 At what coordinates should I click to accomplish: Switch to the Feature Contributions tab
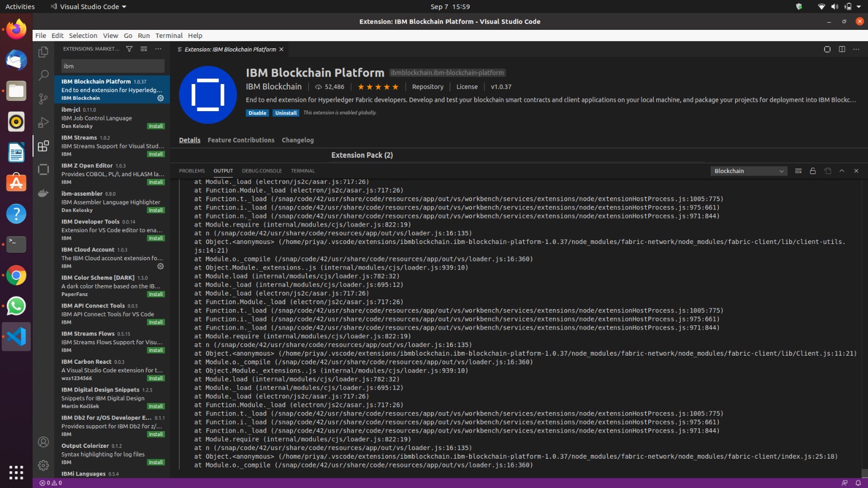tap(241, 140)
